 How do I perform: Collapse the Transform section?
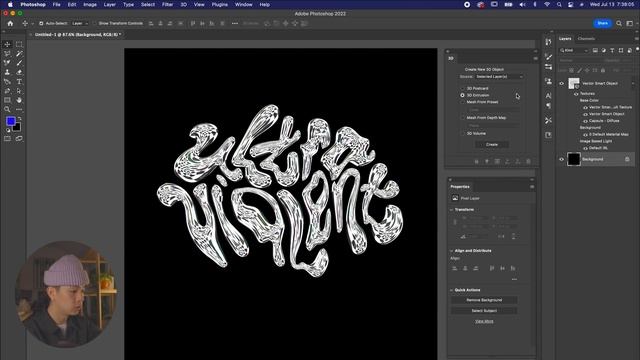(451, 209)
